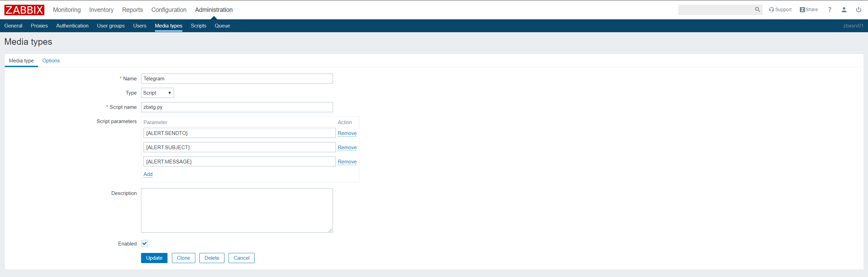The height and width of the screenshot is (277, 868).
Task: Click the Zabbix logo
Action: pos(24,10)
